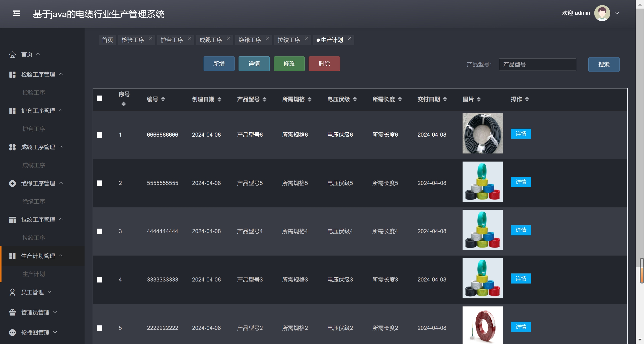Click the 生产计划管理 sidebar icon

pyautogui.click(x=12, y=256)
